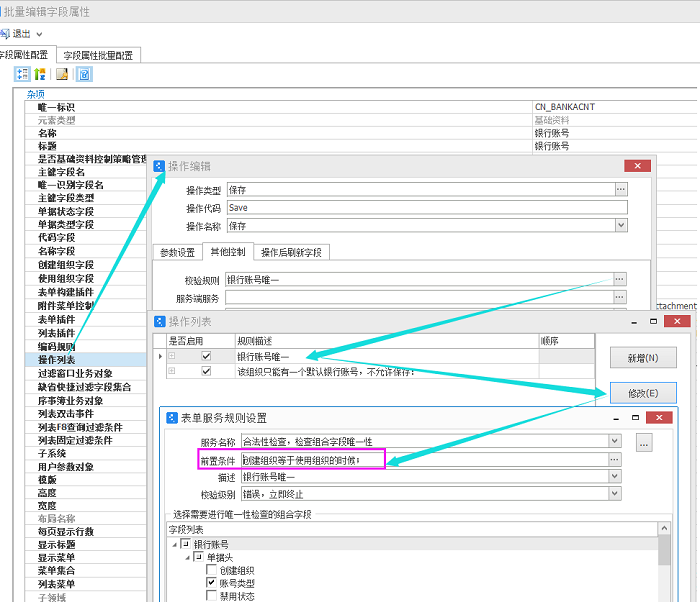Open the 操作名称 dropdown
The image size is (700, 602).
point(620,226)
